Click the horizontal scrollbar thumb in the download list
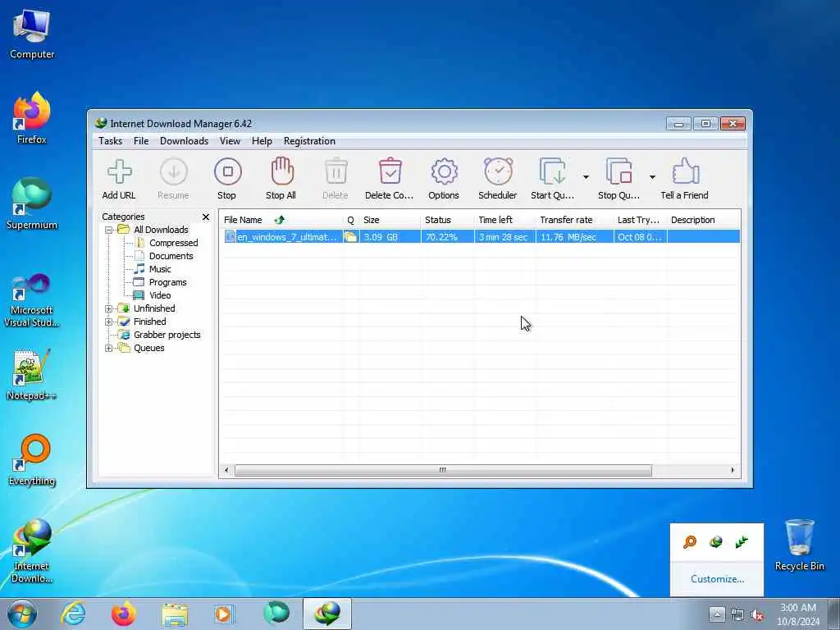This screenshot has height=630, width=840. tap(443, 470)
